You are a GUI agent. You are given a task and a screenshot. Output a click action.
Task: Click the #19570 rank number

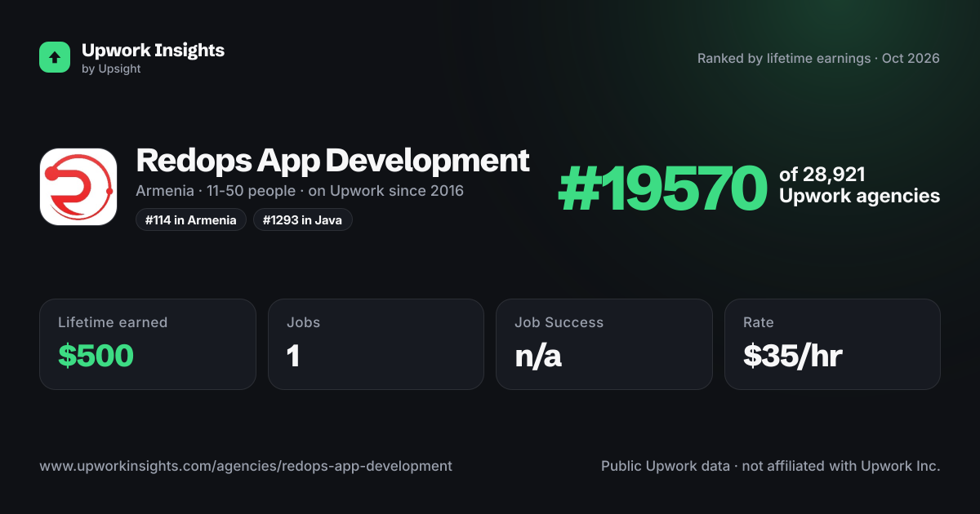pyautogui.click(x=662, y=189)
